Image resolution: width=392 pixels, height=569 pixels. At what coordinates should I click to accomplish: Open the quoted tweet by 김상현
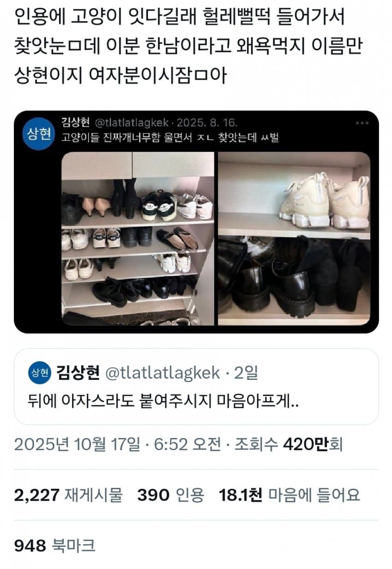point(196,386)
